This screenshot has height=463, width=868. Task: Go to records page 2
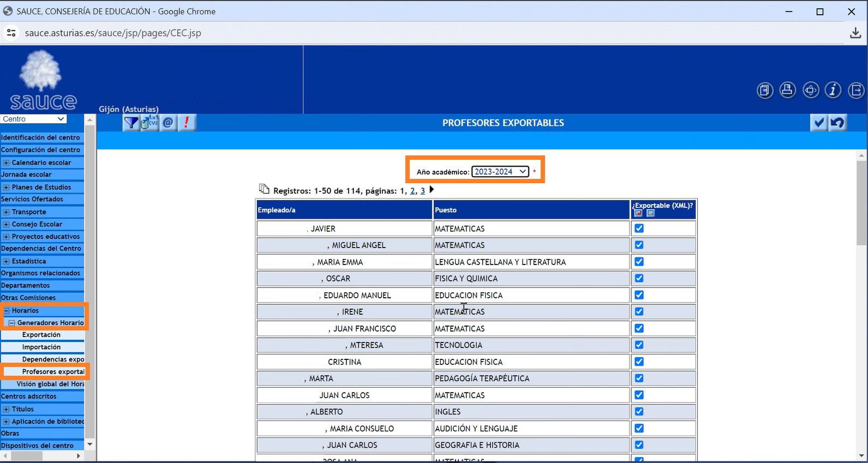[412, 191]
